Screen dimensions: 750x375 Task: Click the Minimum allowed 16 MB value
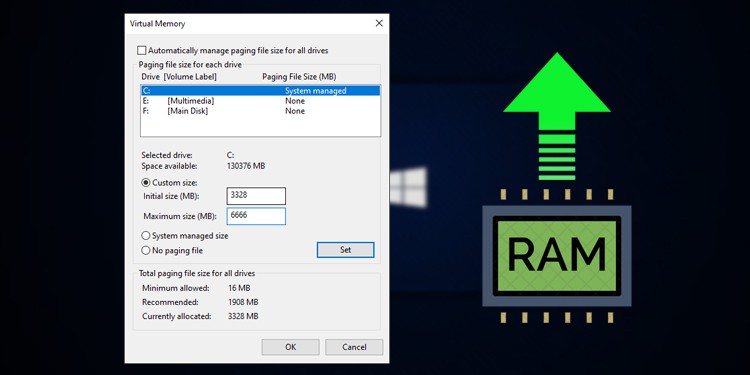point(239,288)
